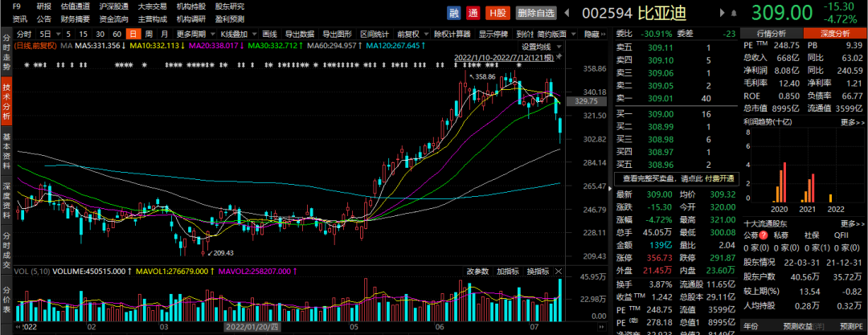
Task: Click the 2022/01/20 date marker on timeline
Action: point(250,328)
